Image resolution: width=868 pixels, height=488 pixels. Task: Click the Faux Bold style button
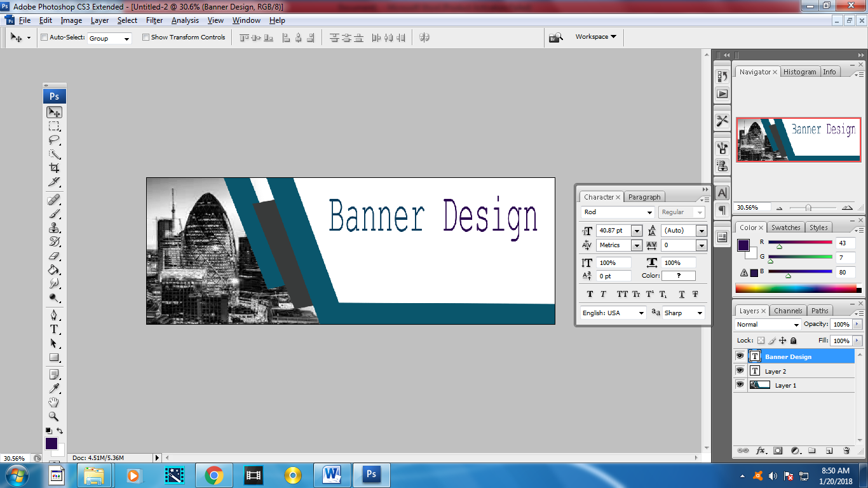click(590, 294)
